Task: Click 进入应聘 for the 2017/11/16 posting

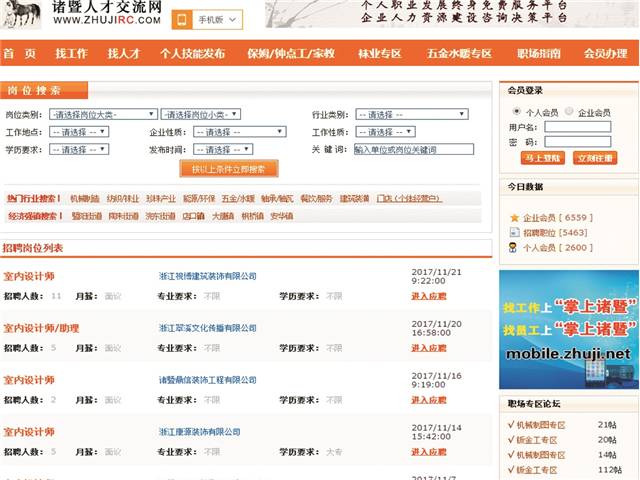Action: [x=429, y=400]
